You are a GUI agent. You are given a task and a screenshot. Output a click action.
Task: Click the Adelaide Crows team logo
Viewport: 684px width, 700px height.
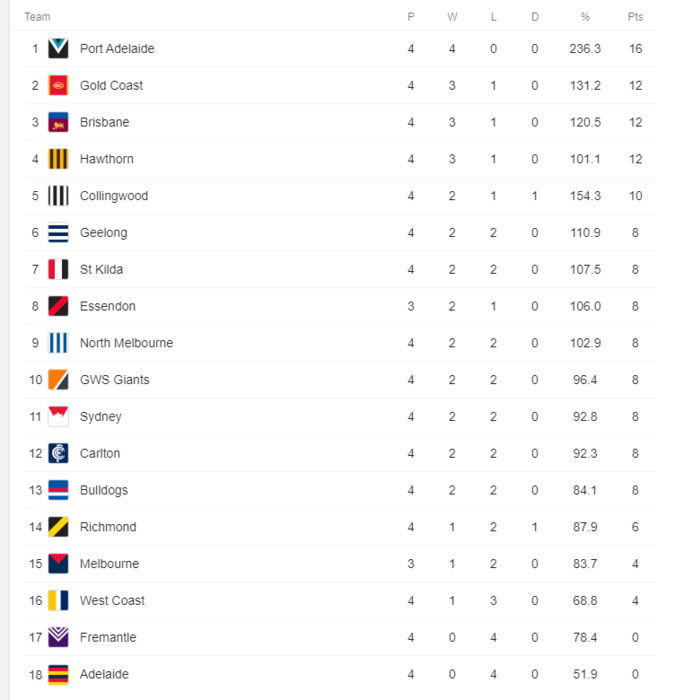tap(59, 674)
